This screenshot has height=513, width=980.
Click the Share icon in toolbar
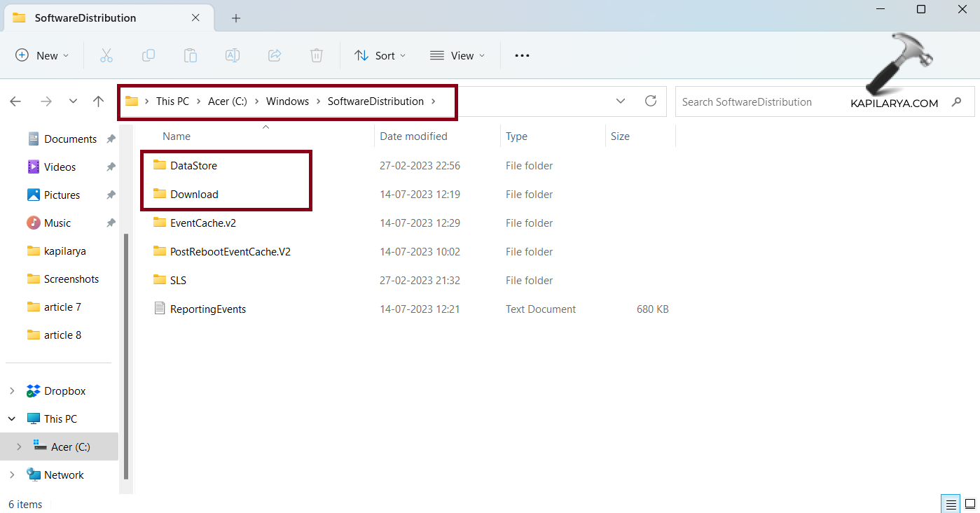click(x=275, y=55)
